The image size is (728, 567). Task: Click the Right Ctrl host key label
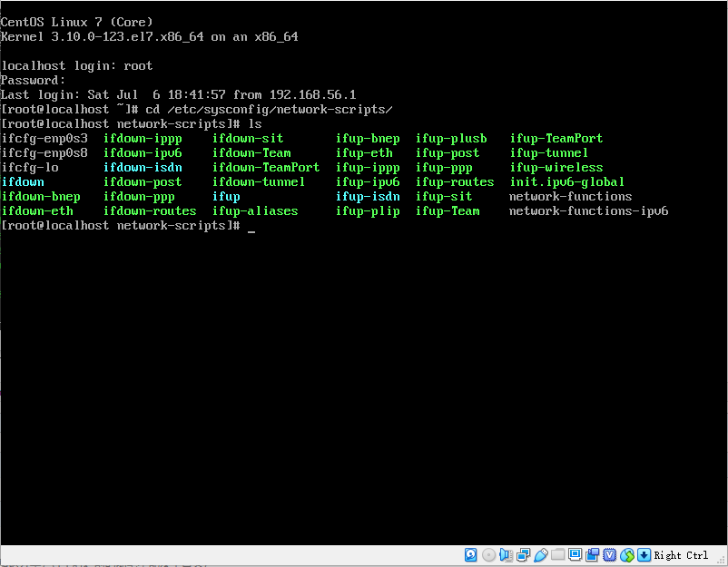tap(681, 555)
